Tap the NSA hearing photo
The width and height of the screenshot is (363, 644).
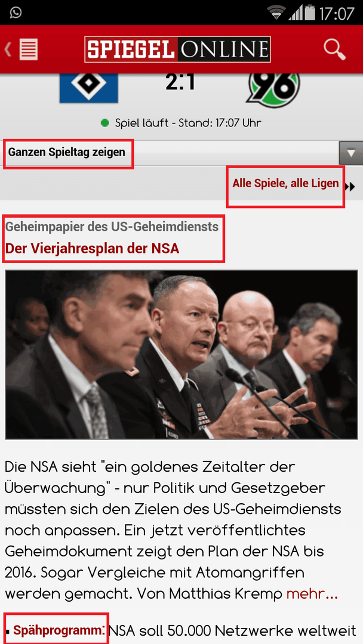point(181,354)
